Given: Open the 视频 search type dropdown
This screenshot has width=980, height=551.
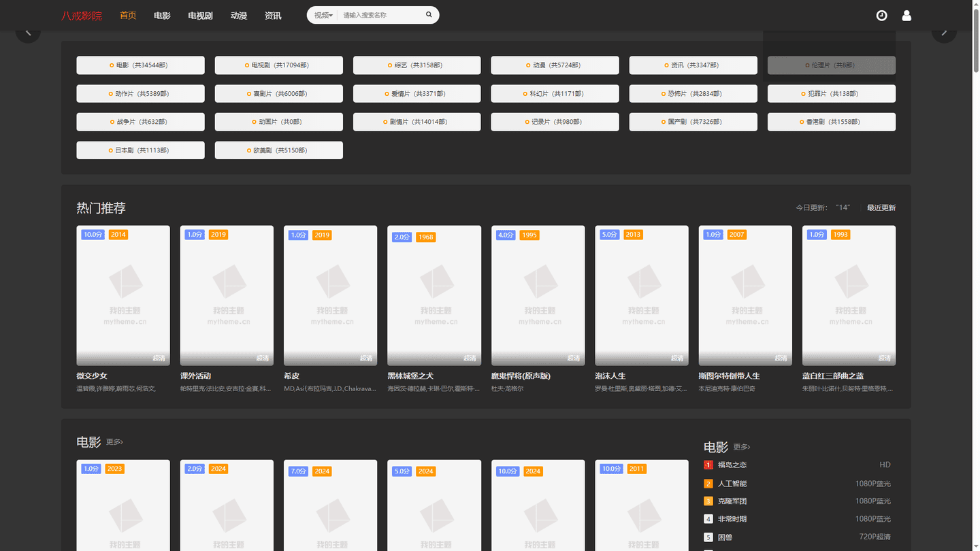Looking at the screenshot, I should [323, 15].
